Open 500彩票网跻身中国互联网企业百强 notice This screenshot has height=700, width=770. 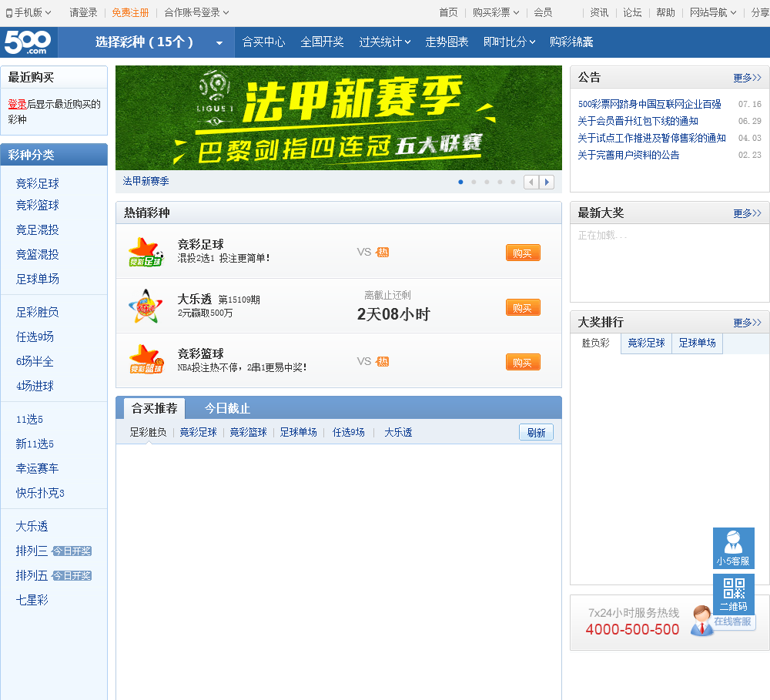click(x=649, y=104)
